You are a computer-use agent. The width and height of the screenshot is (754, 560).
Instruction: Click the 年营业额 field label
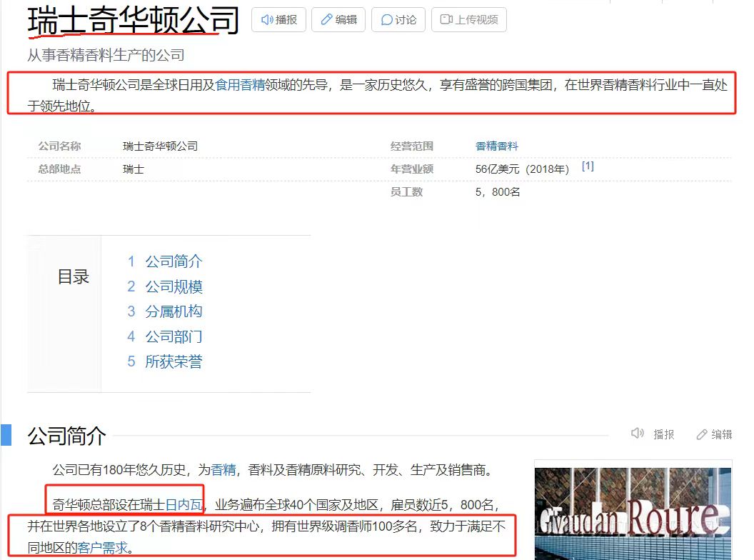[412, 169]
